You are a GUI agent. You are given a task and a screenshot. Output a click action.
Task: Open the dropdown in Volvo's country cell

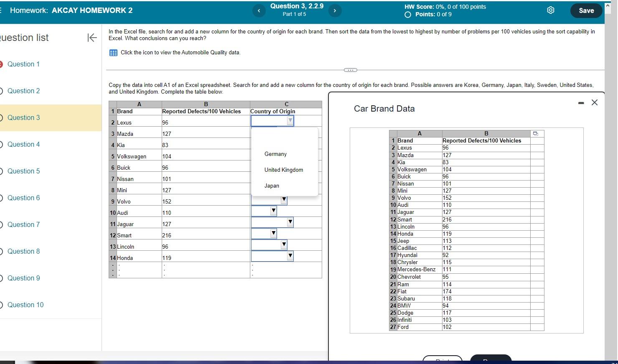284,200
